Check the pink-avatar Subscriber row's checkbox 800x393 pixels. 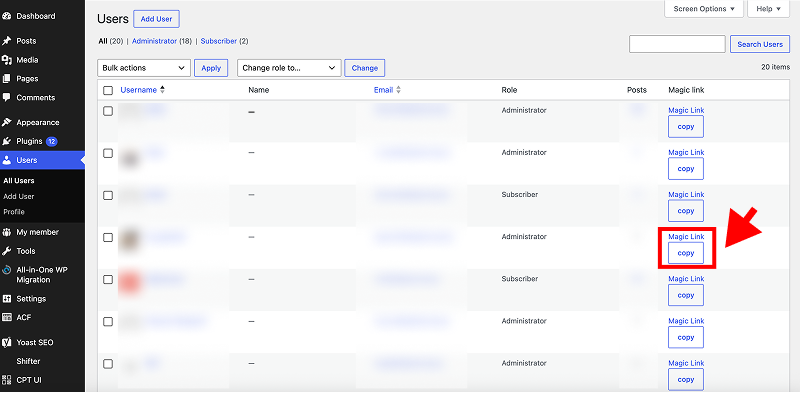tap(108, 280)
